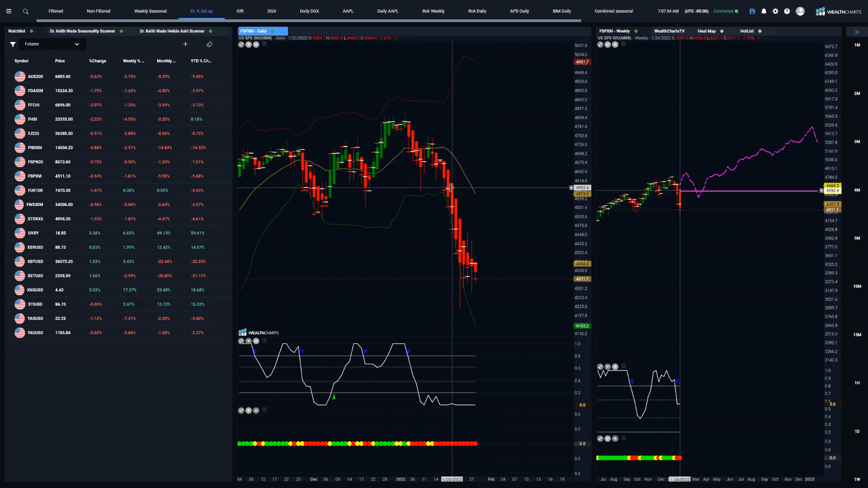The width and height of the screenshot is (868, 488).
Task: Toggle the FSPXM Daily tab link dot
Action: tap(273, 31)
